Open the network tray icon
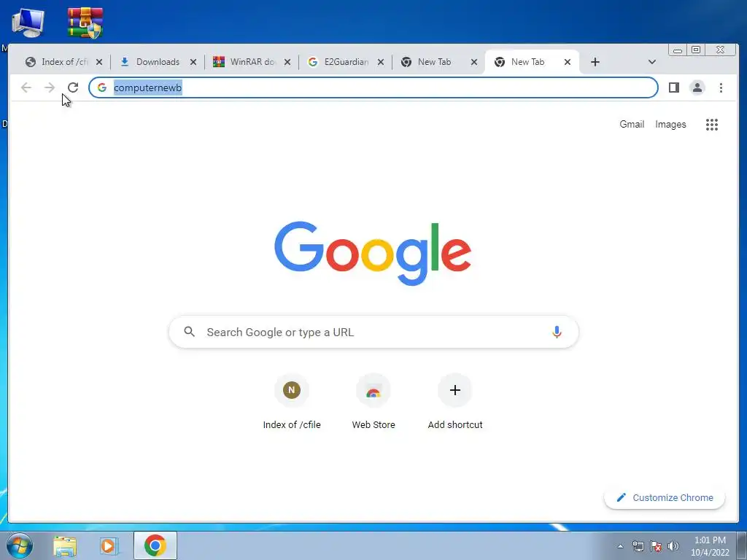747x560 pixels. (638, 546)
